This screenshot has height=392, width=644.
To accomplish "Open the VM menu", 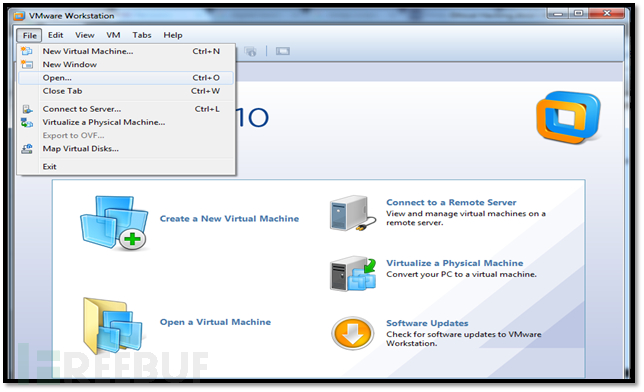I will [113, 35].
